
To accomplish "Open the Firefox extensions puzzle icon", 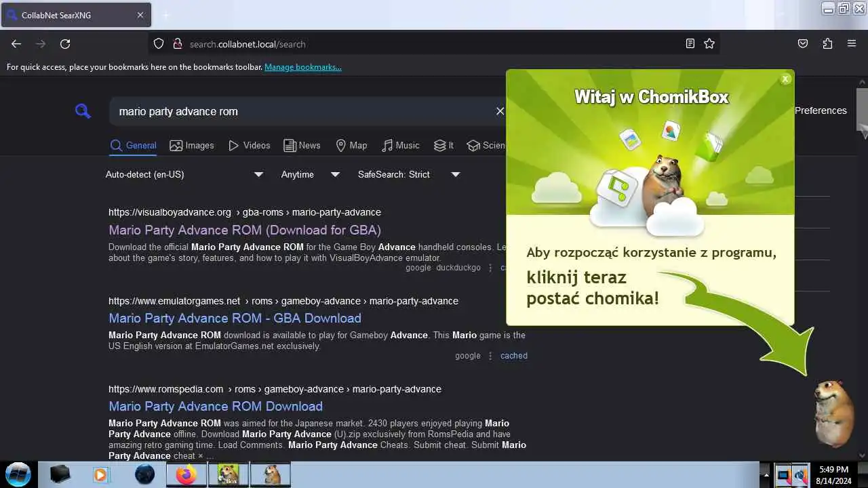I will [827, 43].
